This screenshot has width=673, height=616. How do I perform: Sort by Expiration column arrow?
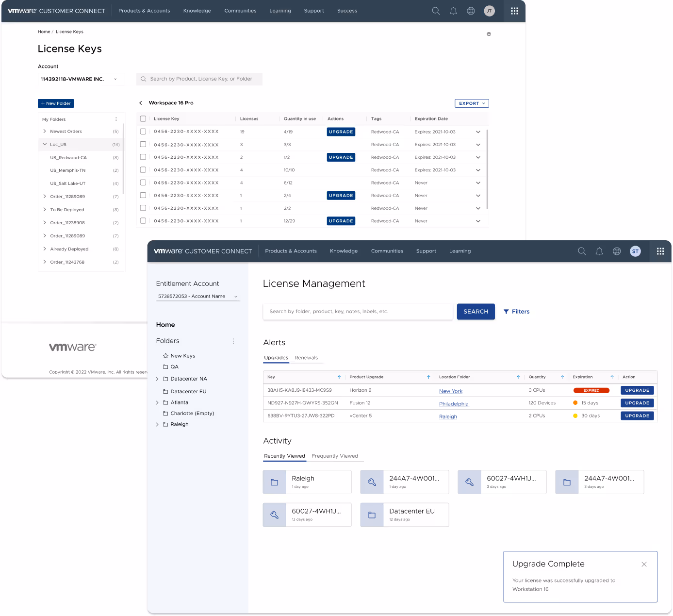[x=612, y=377]
